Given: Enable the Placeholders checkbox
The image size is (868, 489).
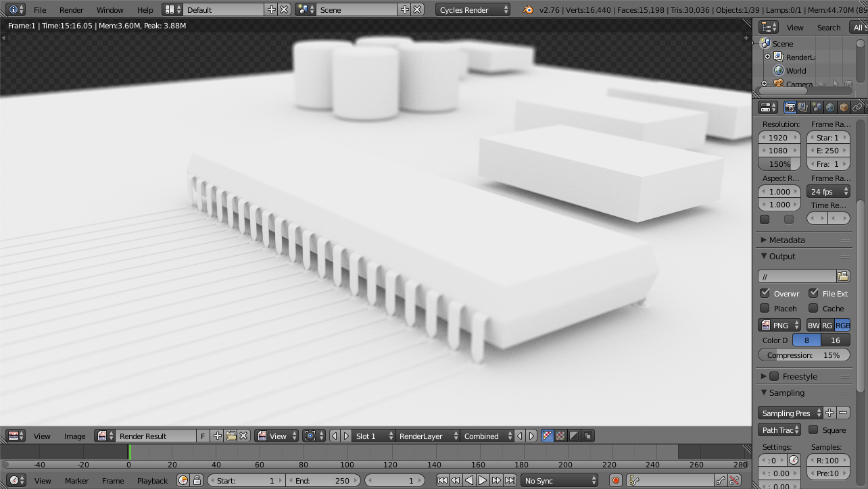Looking at the screenshot, I should pos(765,308).
